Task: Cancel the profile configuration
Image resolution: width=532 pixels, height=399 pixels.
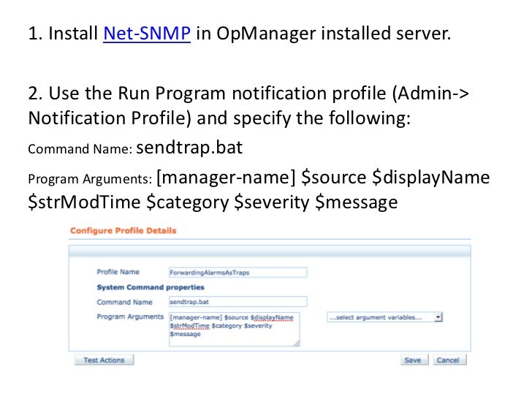Action: (x=449, y=360)
